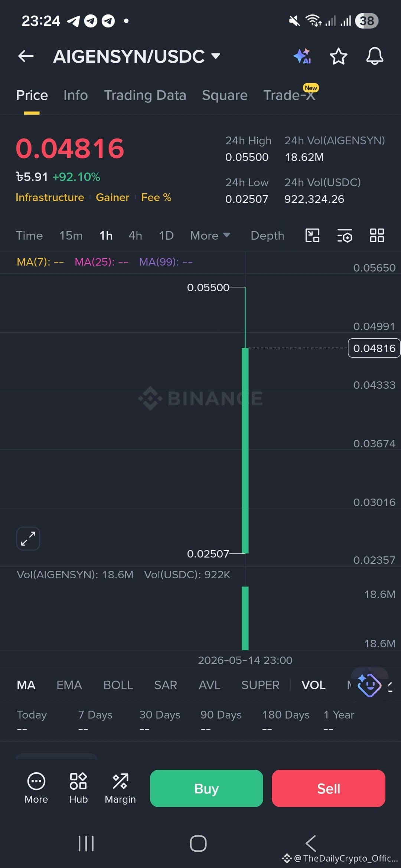Toggle the VOL indicator
This screenshot has height=868, width=401.
click(313, 685)
